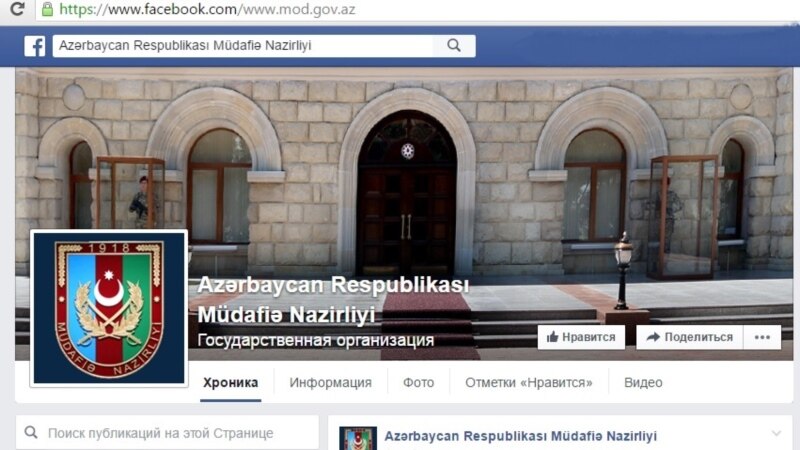Open the Фото tab
This screenshot has height=450, width=800.
tap(418, 383)
